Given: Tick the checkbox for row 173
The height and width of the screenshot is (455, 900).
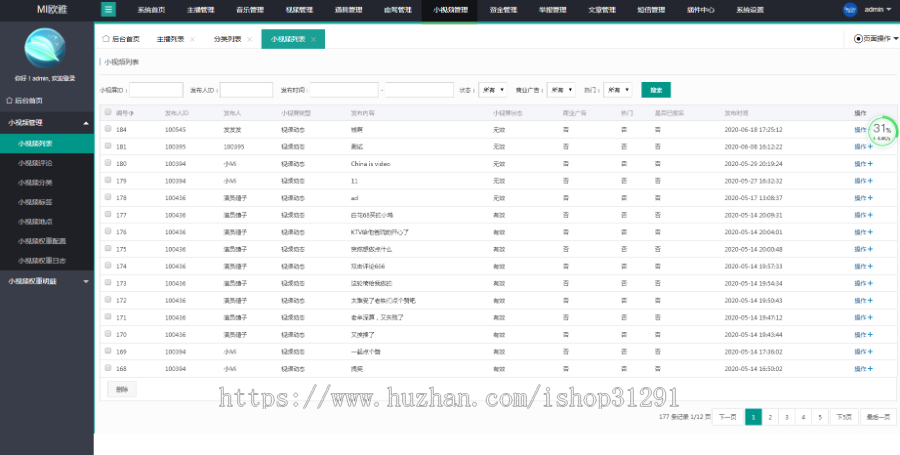Looking at the screenshot, I should (x=108, y=282).
